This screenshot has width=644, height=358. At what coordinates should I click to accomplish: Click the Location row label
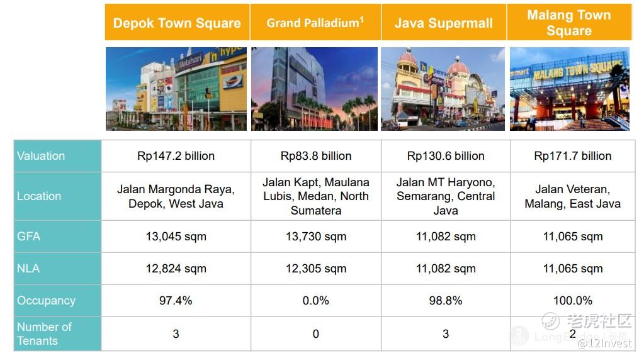(x=57, y=196)
